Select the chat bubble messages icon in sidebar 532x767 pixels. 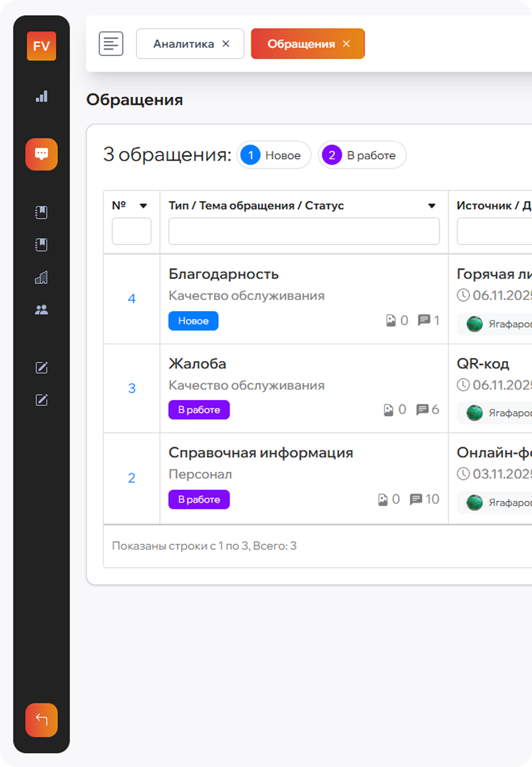(x=41, y=154)
